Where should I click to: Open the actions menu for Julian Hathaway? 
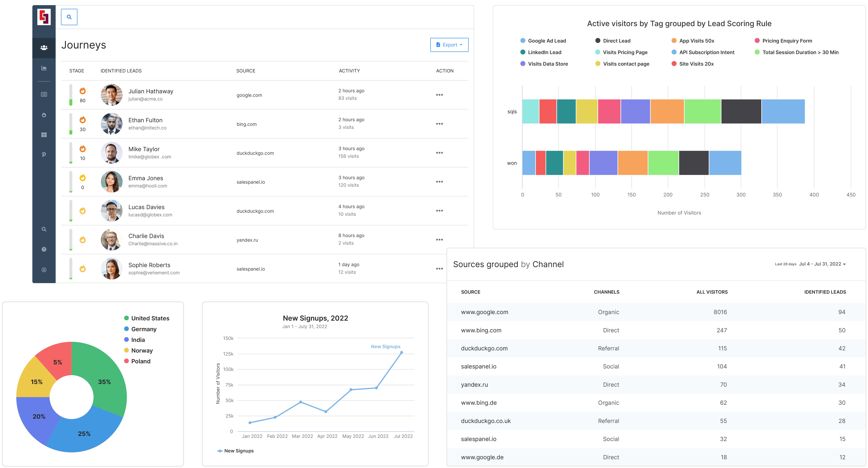pyautogui.click(x=439, y=95)
